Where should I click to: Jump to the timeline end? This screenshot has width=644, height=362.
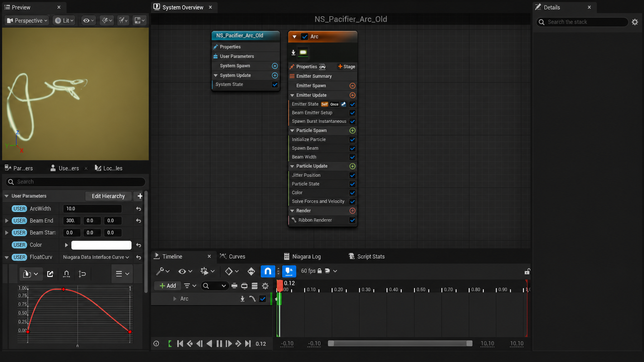coord(248,344)
